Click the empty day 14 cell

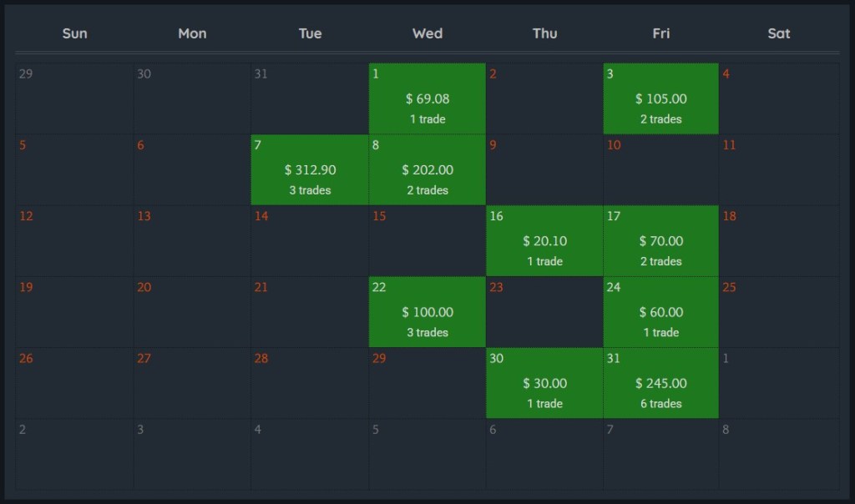[310, 240]
